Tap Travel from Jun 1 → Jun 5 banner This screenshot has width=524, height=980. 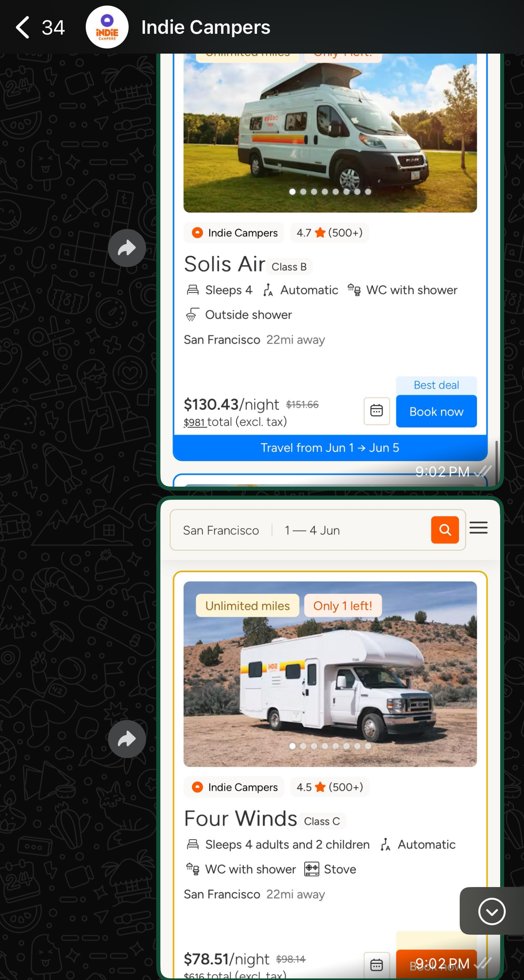point(330,448)
